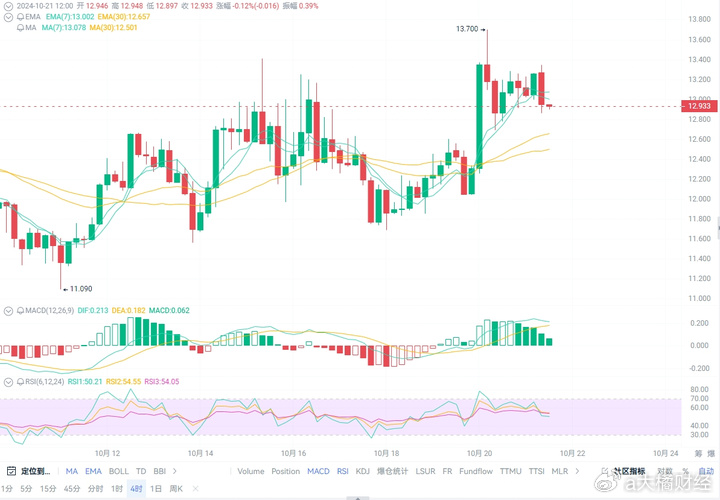Click the 13.700 high price marker
The height and width of the screenshot is (500, 720).
[466, 29]
